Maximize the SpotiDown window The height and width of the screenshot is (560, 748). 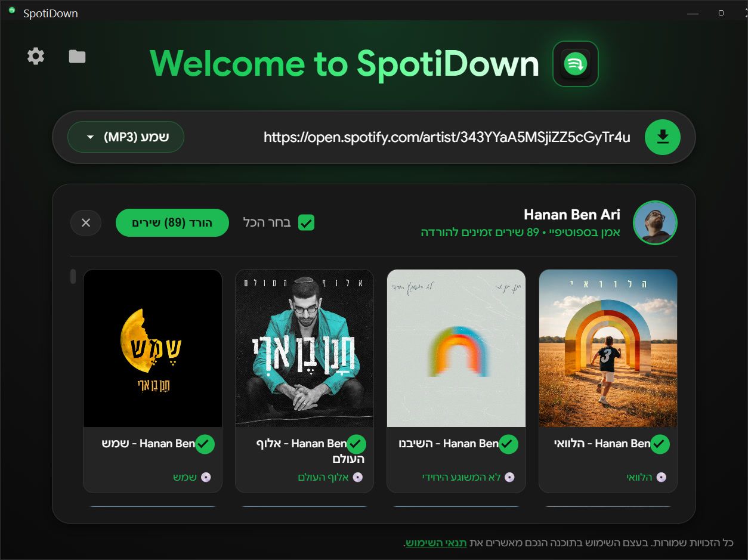tap(721, 13)
